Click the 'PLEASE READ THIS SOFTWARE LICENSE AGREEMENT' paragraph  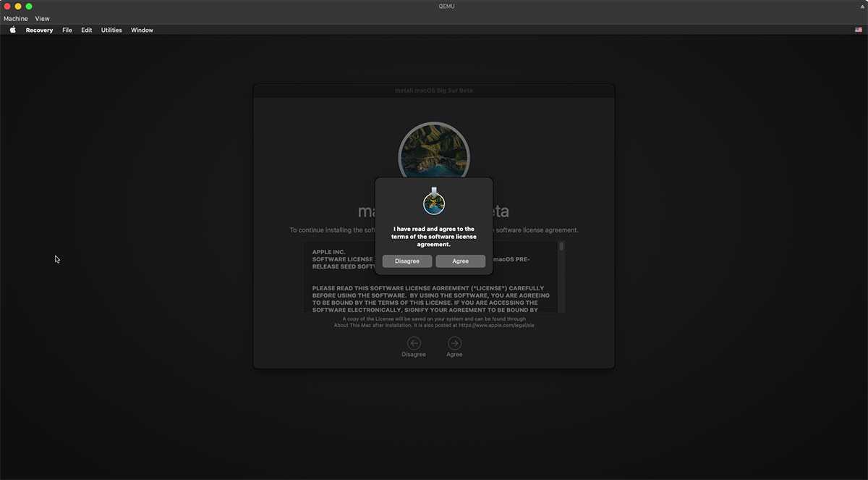431,299
